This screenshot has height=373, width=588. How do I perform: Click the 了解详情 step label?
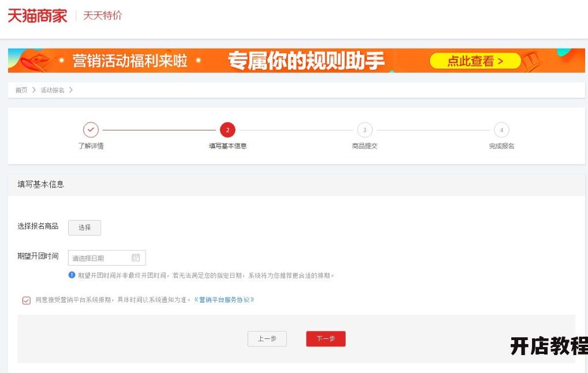pyautogui.click(x=91, y=146)
